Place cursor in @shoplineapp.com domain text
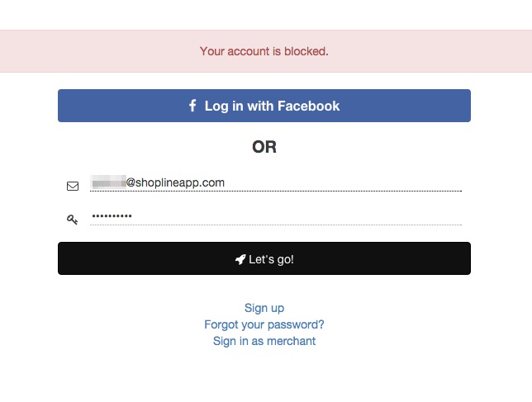The height and width of the screenshot is (402, 532). pyautogui.click(x=175, y=182)
